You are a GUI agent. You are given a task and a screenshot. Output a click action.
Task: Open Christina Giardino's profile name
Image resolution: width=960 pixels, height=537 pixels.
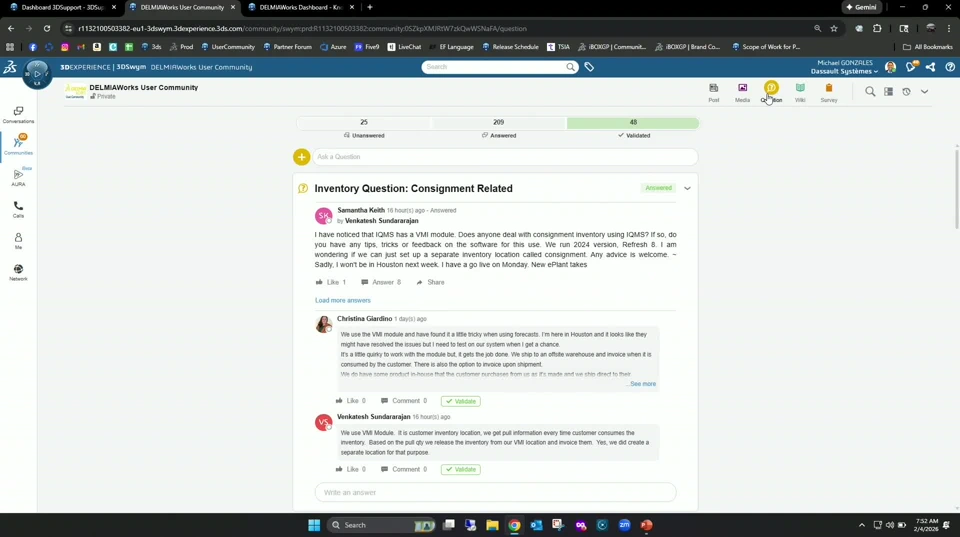click(364, 318)
